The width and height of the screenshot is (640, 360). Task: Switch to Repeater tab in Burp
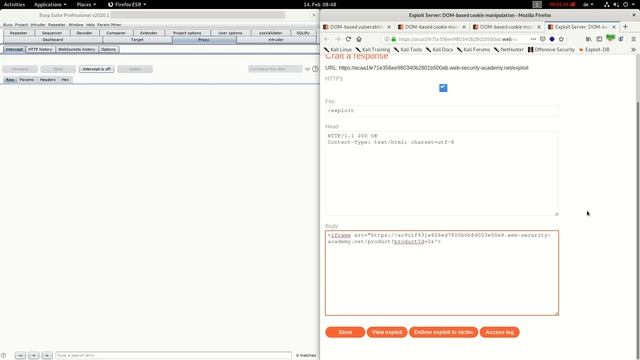(18, 33)
